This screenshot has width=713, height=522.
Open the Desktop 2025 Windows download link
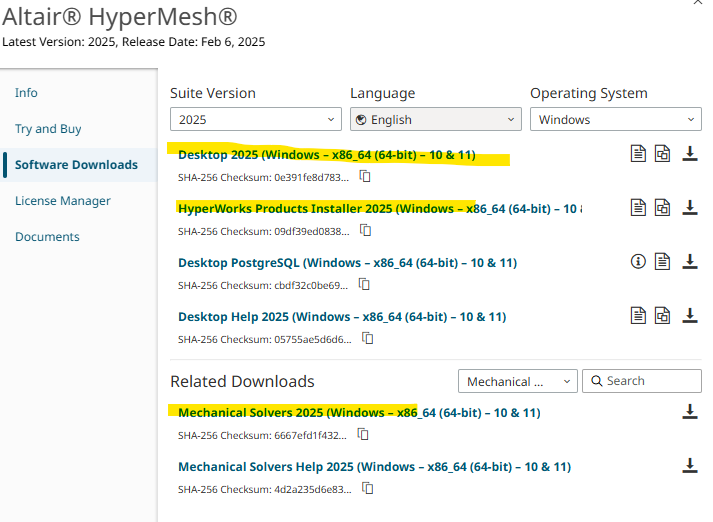(327, 155)
